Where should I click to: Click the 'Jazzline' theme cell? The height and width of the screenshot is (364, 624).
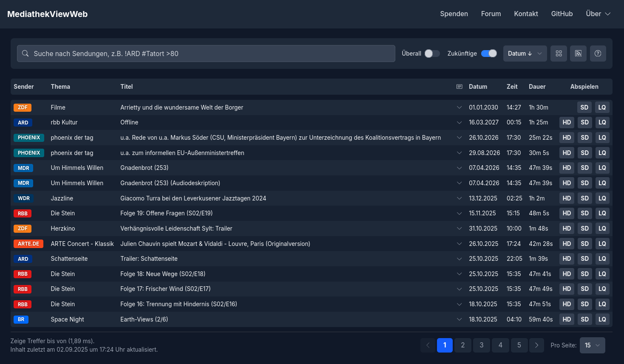tap(62, 198)
